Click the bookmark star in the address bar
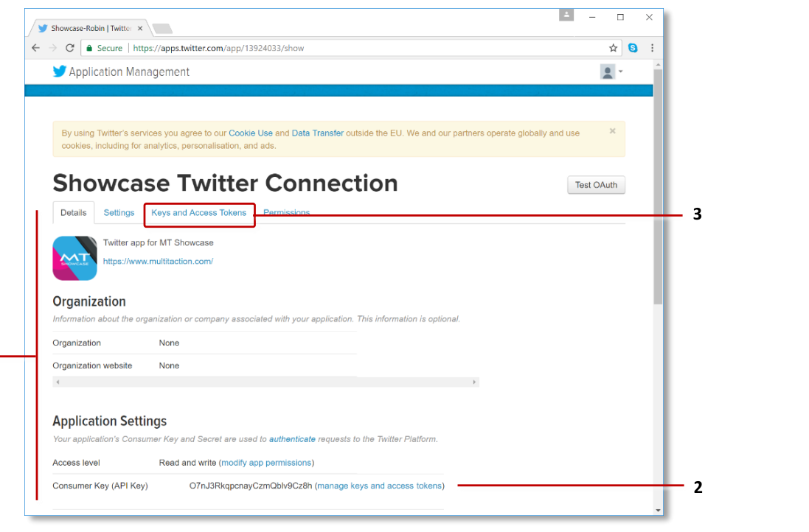Viewport: 809px width, 532px height. [x=613, y=47]
